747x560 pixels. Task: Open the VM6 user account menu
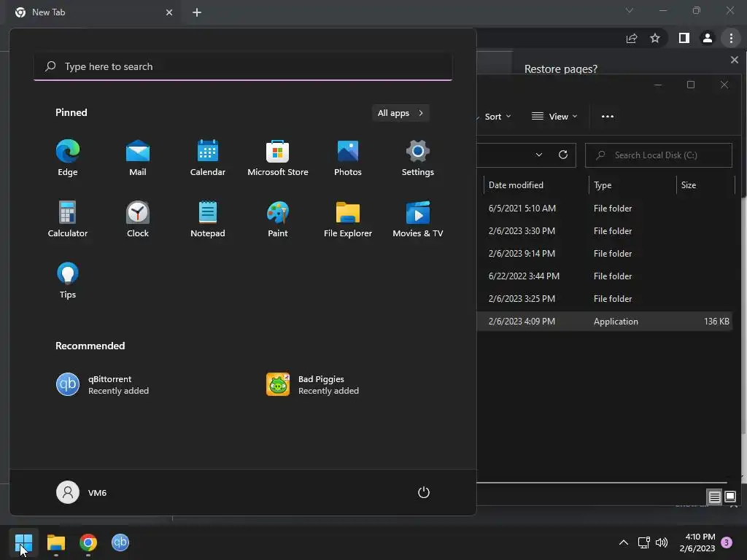(82, 492)
